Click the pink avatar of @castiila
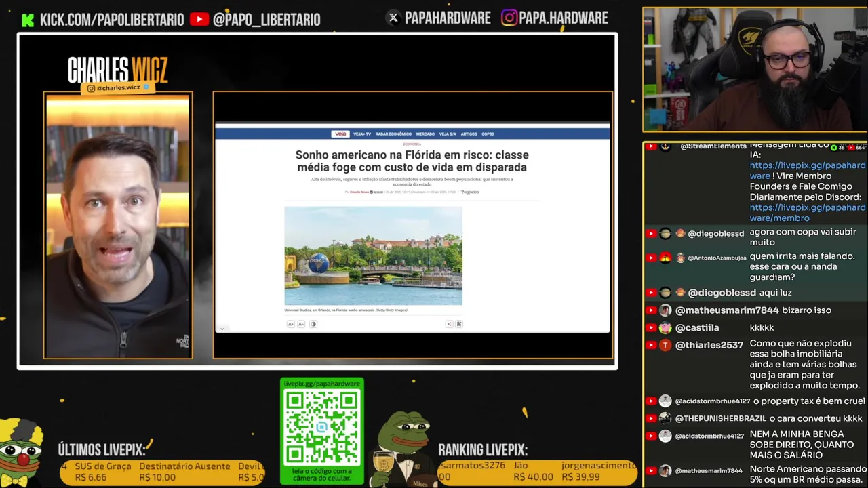Screen dimensions: 868x488 665,328
